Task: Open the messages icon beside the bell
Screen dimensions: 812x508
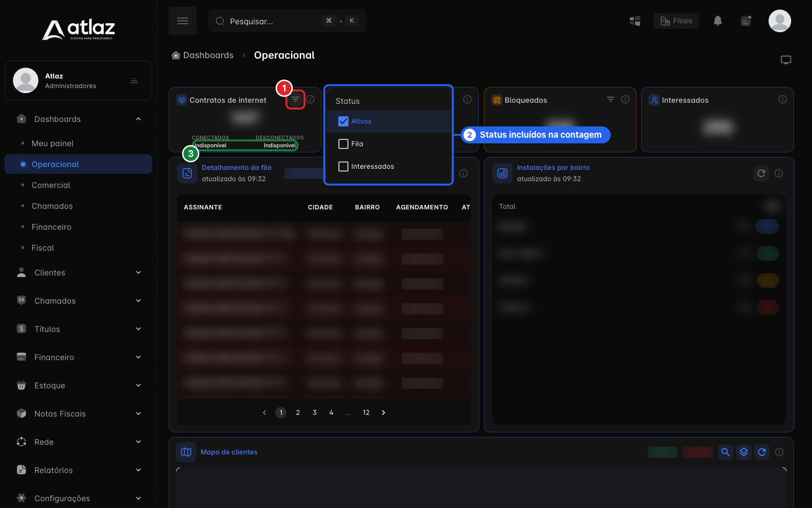Action: click(746, 21)
